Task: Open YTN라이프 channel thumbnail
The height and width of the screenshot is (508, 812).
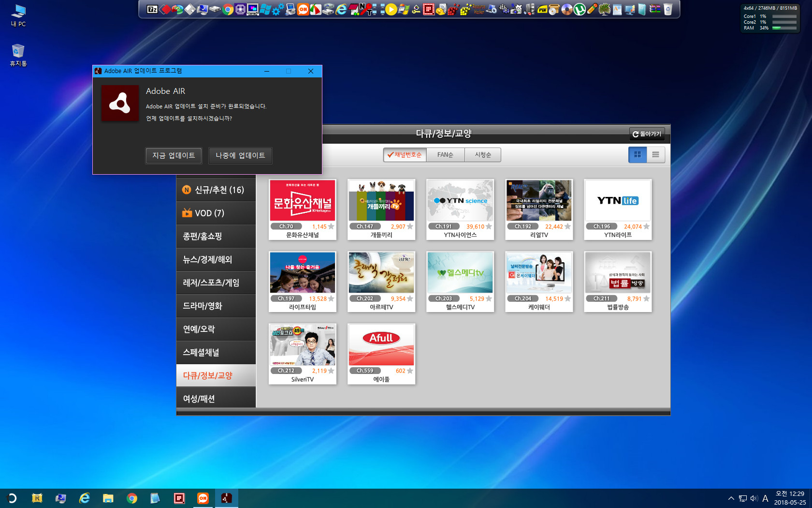Action: pos(618,201)
